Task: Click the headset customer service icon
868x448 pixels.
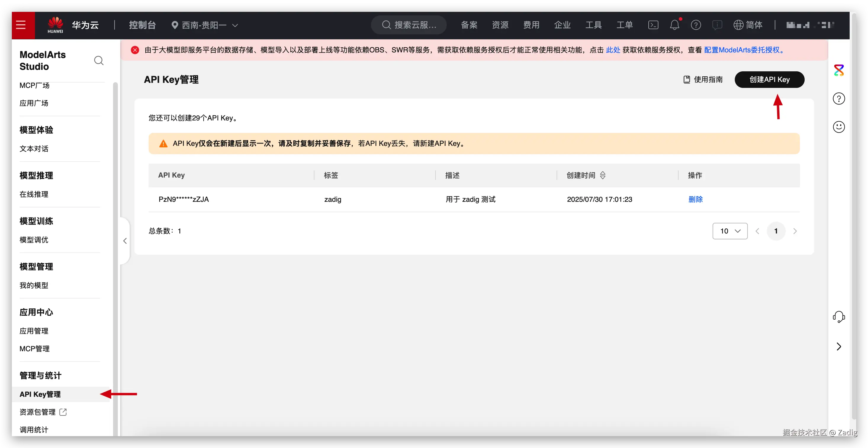Action: pyautogui.click(x=838, y=317)
